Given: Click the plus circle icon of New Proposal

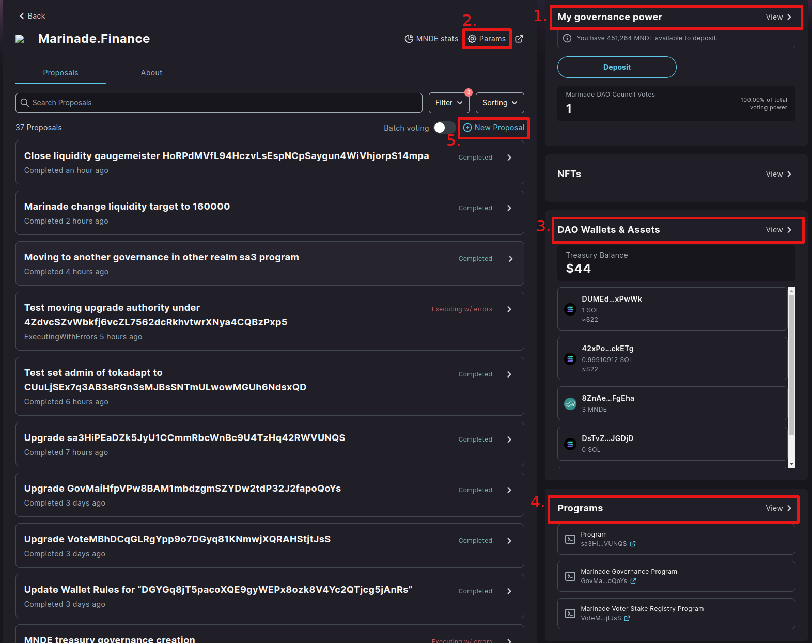Looking at the screenshot, I should 467,128.
